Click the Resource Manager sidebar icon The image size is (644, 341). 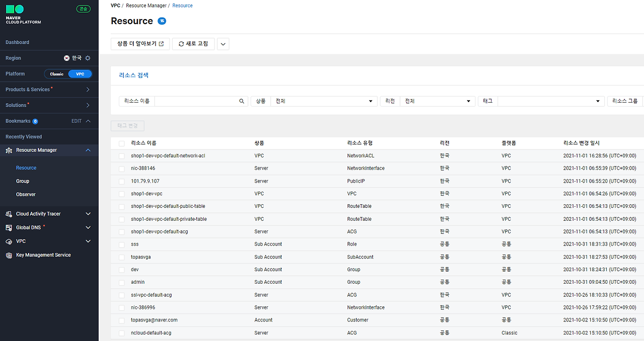(x=9, y=150)
